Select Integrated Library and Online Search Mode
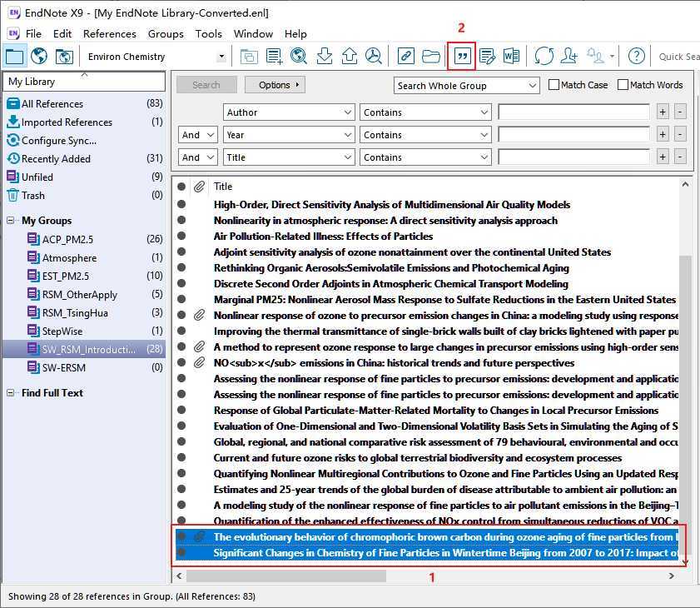This screenshot has width=700, height=608. click(64, 57)
